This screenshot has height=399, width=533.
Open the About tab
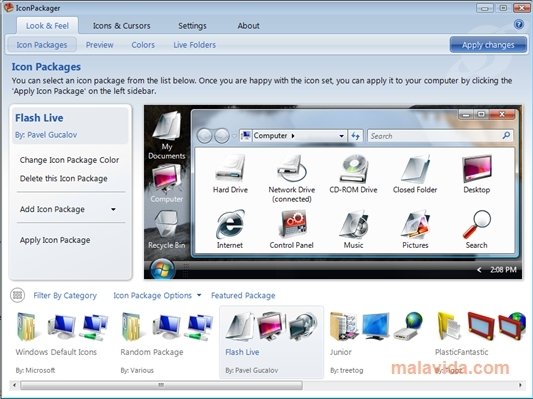click(x=248, y=25)
